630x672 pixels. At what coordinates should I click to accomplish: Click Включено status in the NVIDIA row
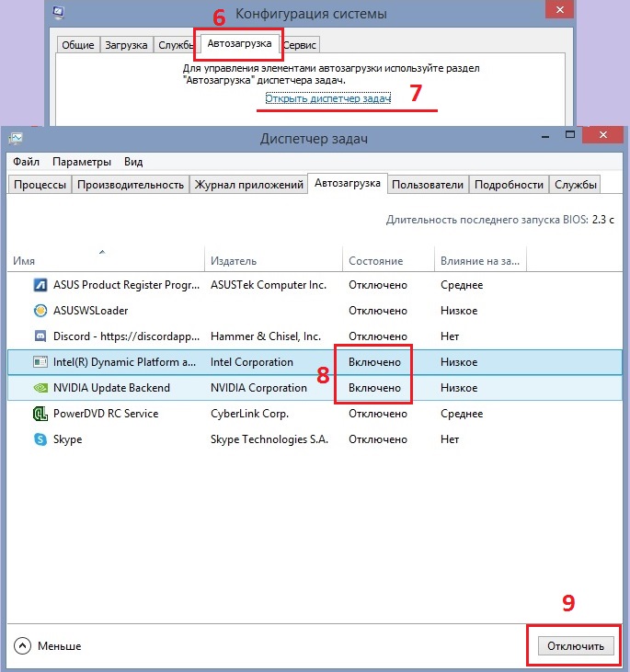(x=374, y=388)
